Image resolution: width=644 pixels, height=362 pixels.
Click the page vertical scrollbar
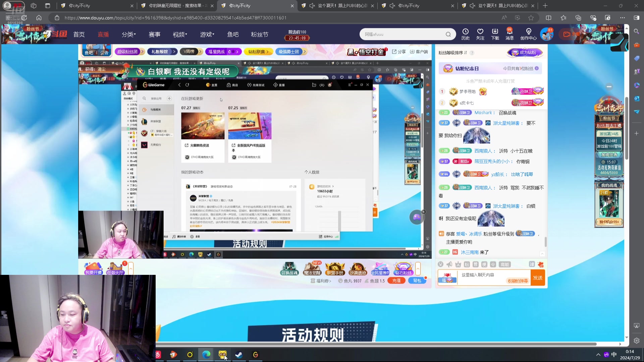pos(626,127)
